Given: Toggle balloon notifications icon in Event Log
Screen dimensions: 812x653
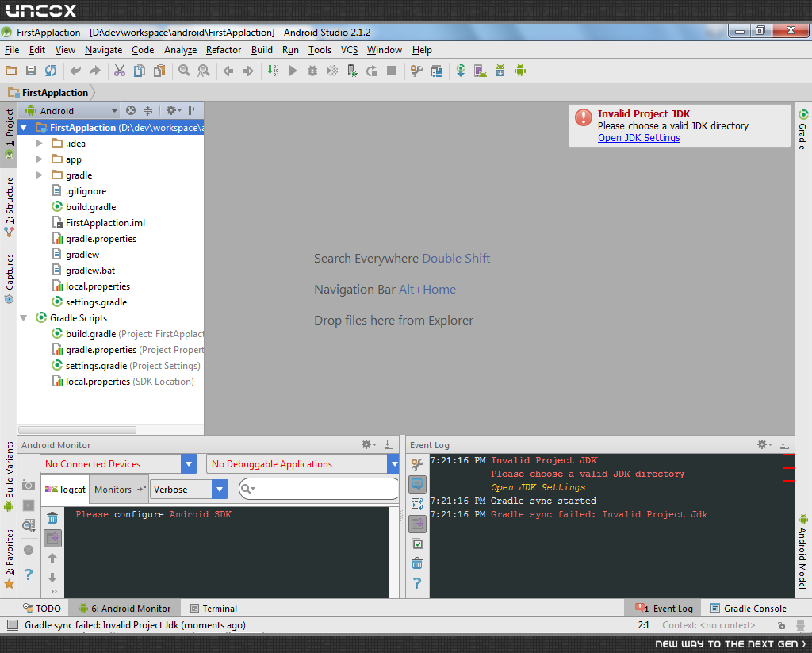Looking at the screenshot, I should (x=417, y=484).
